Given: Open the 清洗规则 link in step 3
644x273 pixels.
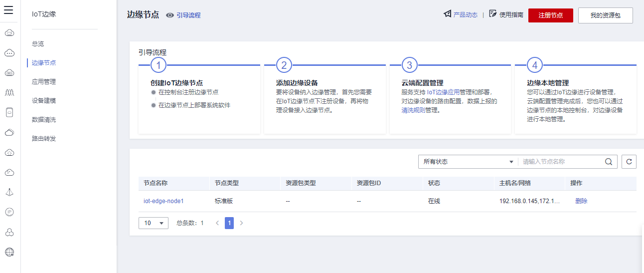Looking at the screenshot, I should [x=413, y=110].
